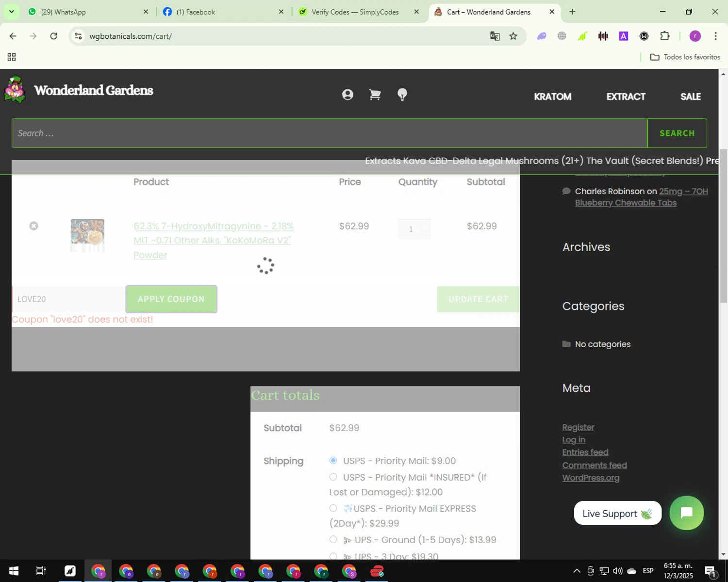Click the quantity field for the product

pos(414,229)
